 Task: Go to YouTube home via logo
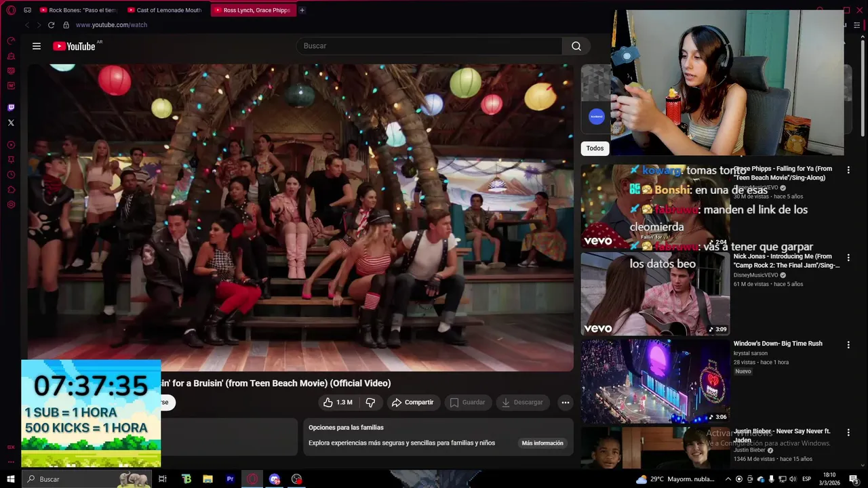tap(75, 46)
